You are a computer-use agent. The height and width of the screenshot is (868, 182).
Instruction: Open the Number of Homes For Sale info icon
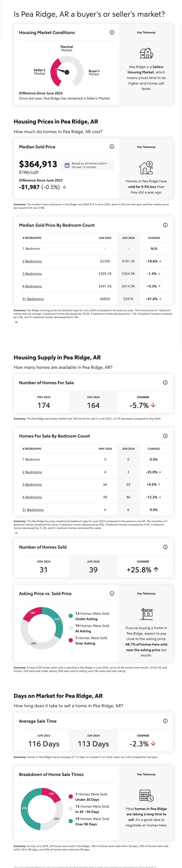pyautogui.click(x=165, y=383)
